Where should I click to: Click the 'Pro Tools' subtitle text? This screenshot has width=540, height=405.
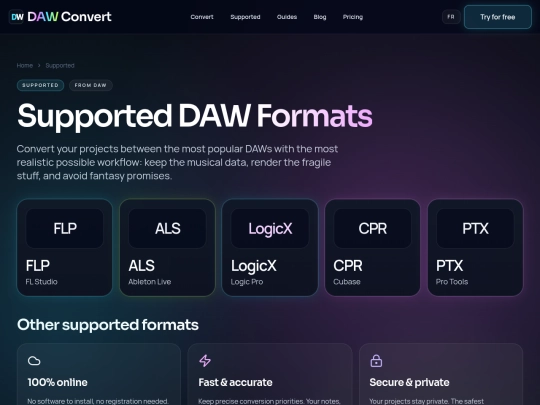coord(452,282)
